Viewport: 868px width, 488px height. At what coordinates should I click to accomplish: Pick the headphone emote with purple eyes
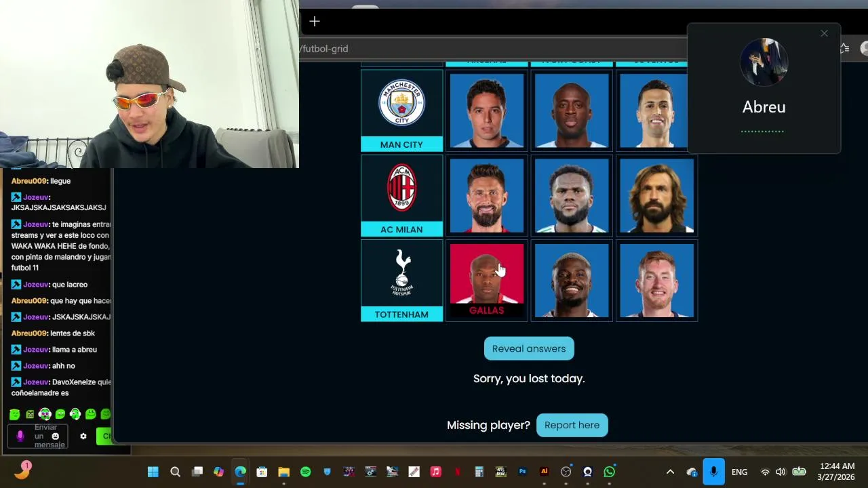tap(45, 414)
